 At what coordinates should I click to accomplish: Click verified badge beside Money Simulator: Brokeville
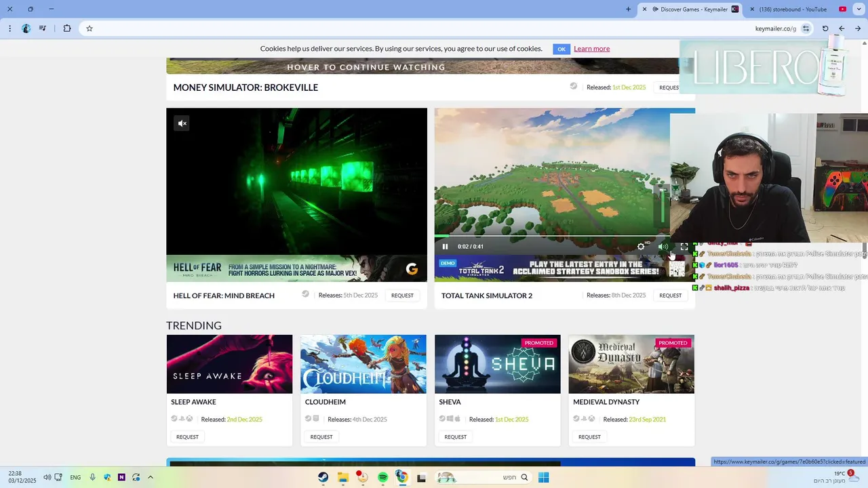(574, 86)
